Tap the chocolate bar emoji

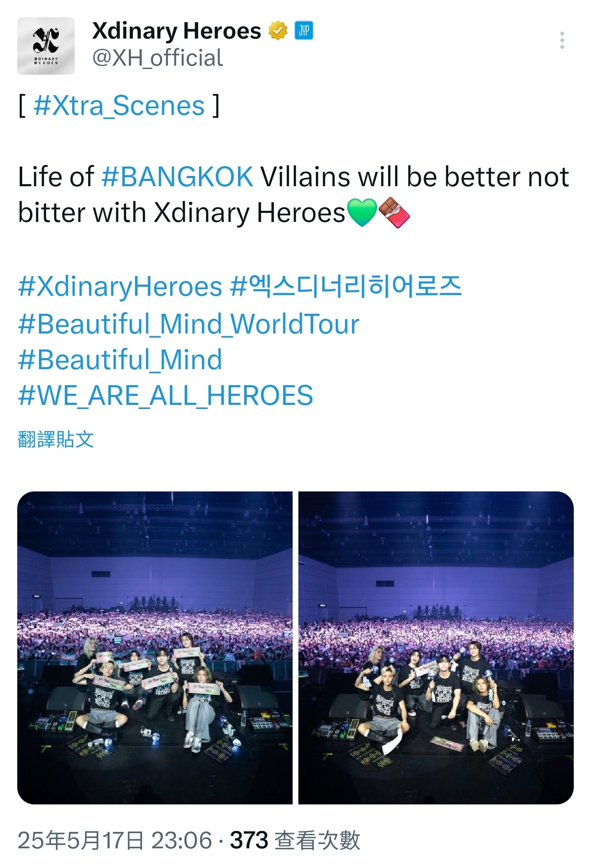394,212
